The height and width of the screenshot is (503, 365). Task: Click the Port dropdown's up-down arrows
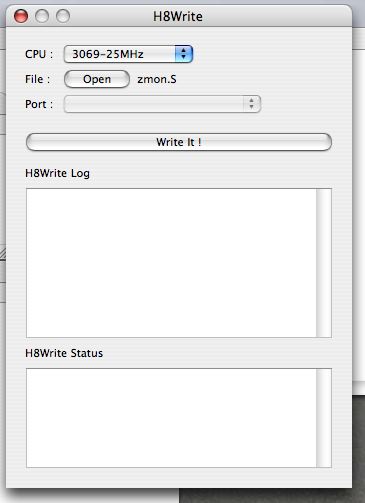(252, 104)
